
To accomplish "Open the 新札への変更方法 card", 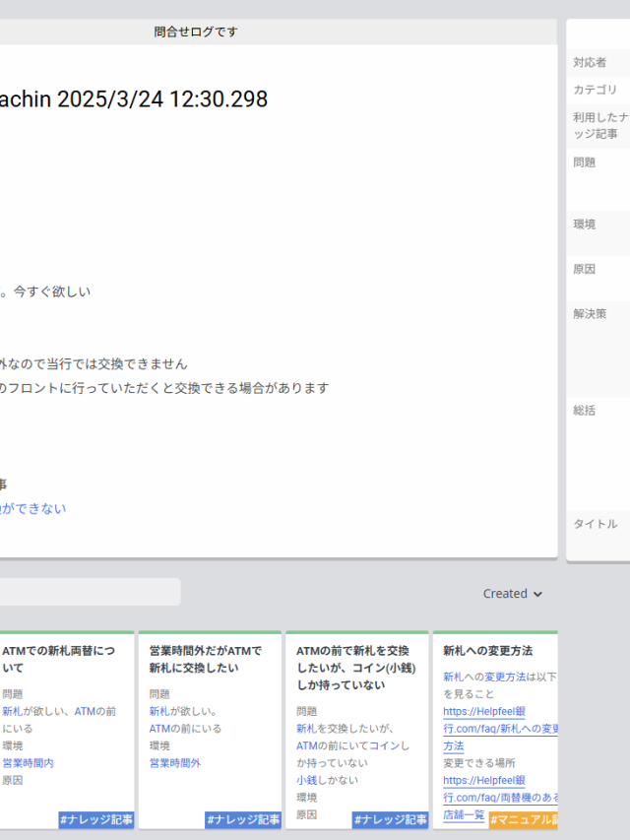I will (487, 651).
